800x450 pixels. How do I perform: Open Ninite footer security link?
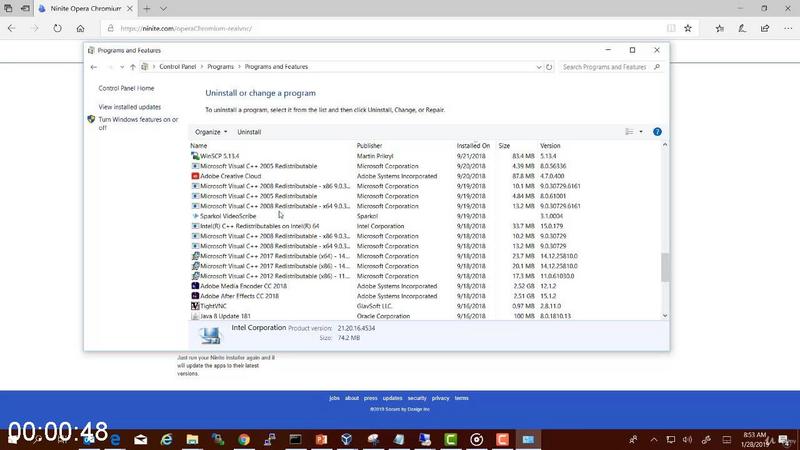[417, 398]
